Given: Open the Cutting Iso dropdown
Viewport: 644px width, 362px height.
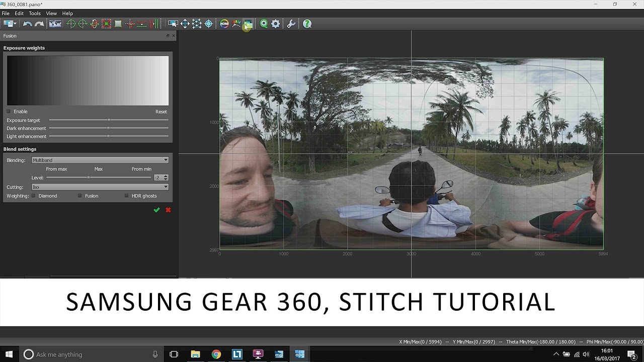Looking at the screenshot, I should pyautogui.click(x=100, y=187).
